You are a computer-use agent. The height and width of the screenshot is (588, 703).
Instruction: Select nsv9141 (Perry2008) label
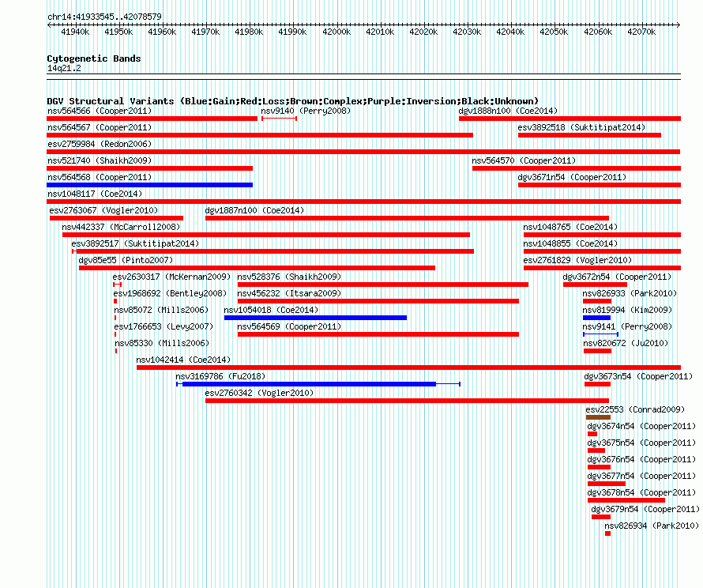click(627, 326)
